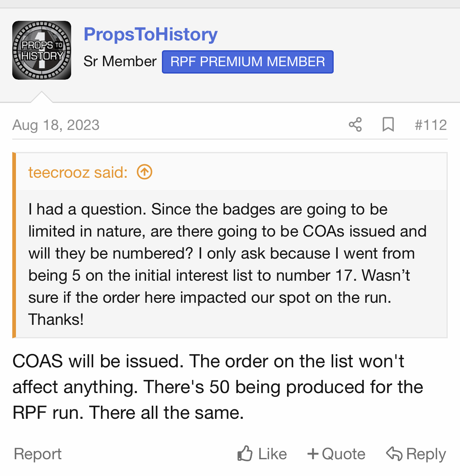
Task: Report this post
Action: [x=38, y=454]
